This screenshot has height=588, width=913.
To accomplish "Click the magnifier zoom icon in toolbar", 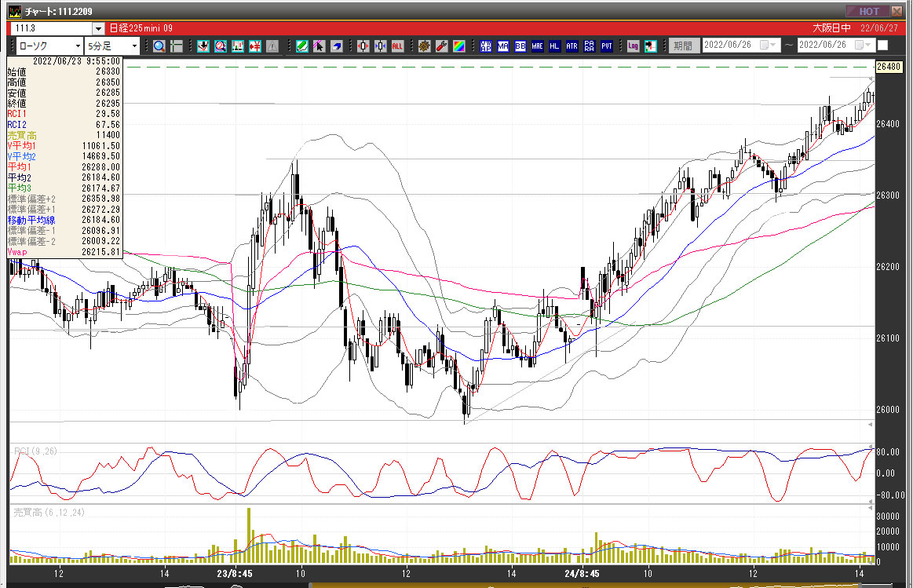I will point(159,46).
